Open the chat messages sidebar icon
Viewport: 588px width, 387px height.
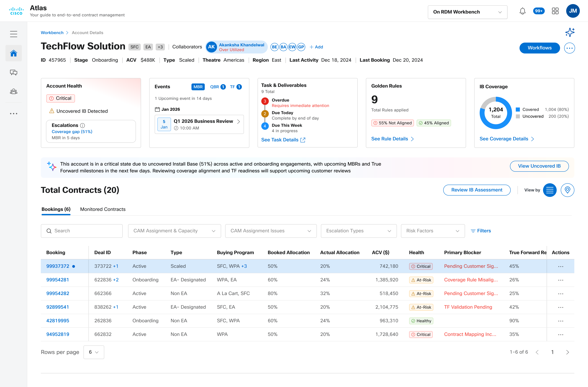(x=14, y=72)
